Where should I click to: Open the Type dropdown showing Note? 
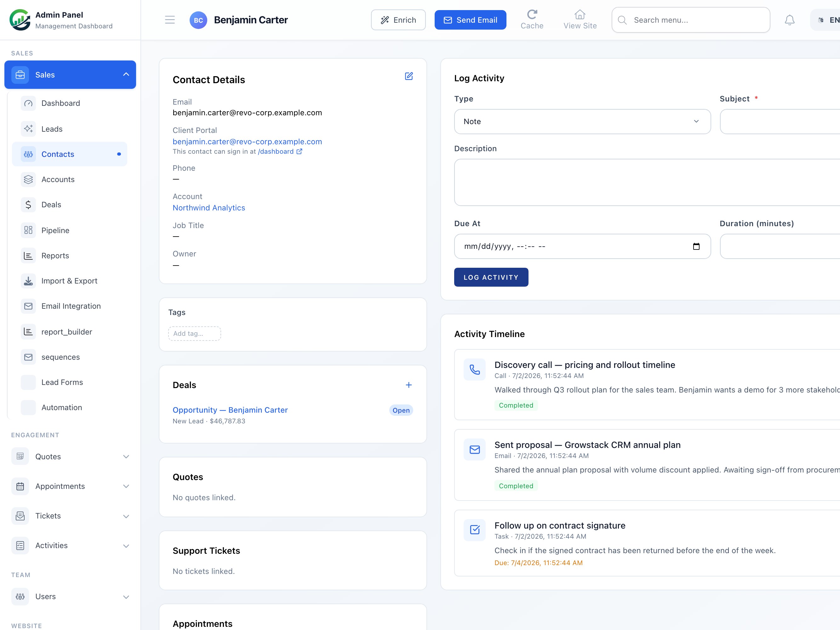(x=582, y=122)
